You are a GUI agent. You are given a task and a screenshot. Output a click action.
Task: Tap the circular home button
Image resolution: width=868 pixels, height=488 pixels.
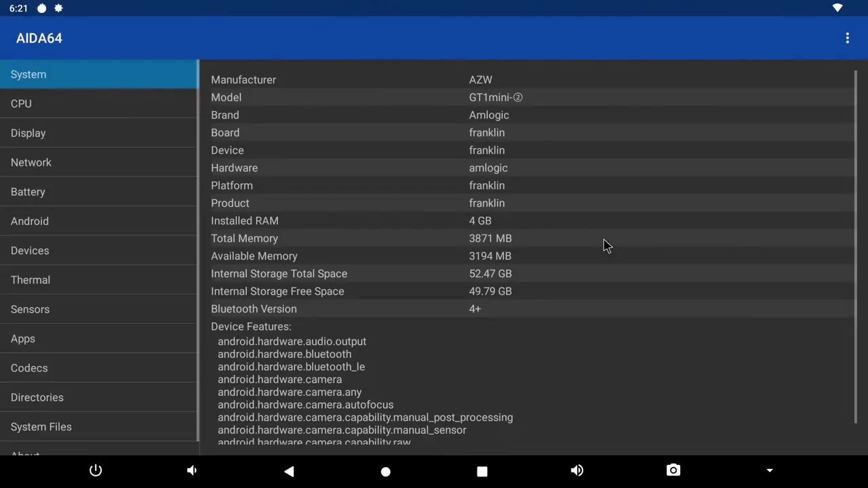pyautogui.click(x=385, y=471)
